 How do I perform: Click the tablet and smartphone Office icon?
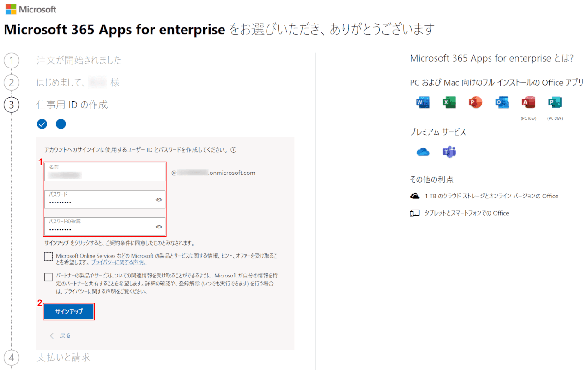(414, 213)
